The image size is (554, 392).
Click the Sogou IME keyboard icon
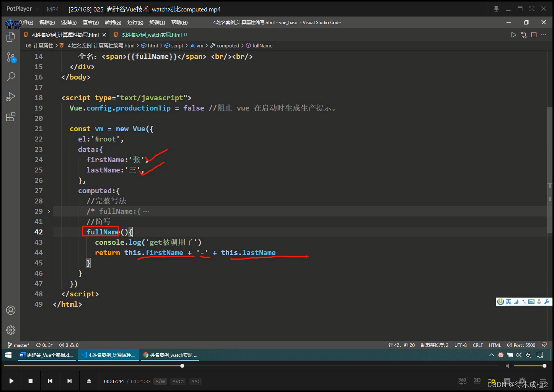[531, 302]
